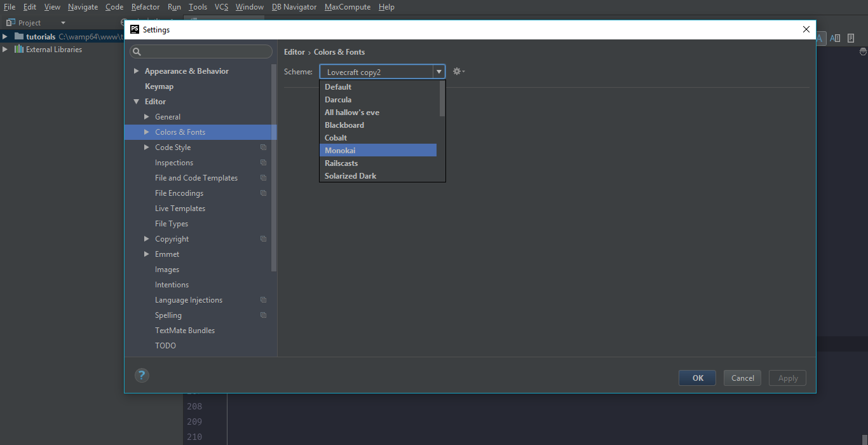Open the Project view selector dropdown

click(63, 23)
